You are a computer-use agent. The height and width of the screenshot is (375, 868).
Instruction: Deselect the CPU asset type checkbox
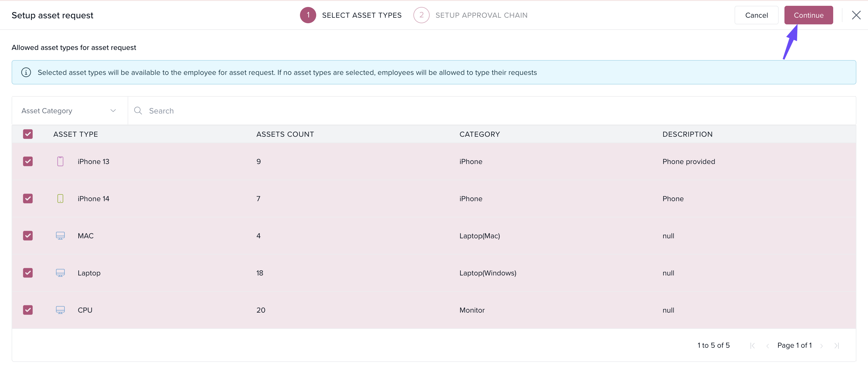click(28, 310)
